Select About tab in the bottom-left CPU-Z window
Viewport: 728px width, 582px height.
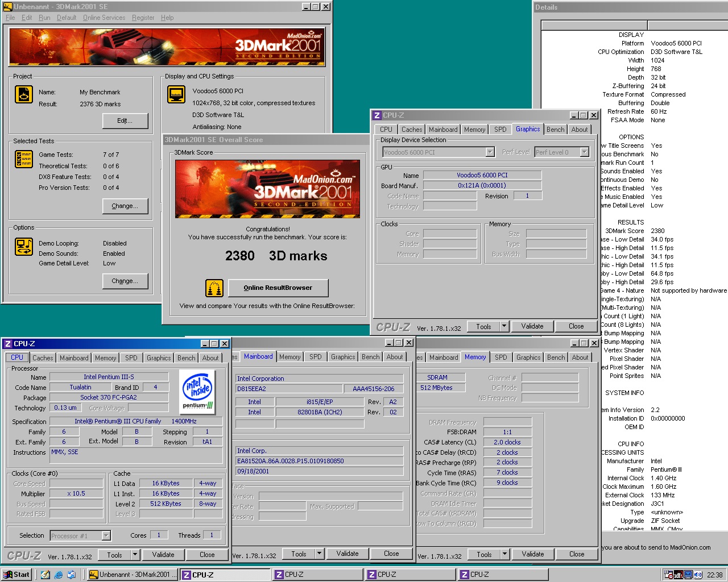click(x=210, y=358)
